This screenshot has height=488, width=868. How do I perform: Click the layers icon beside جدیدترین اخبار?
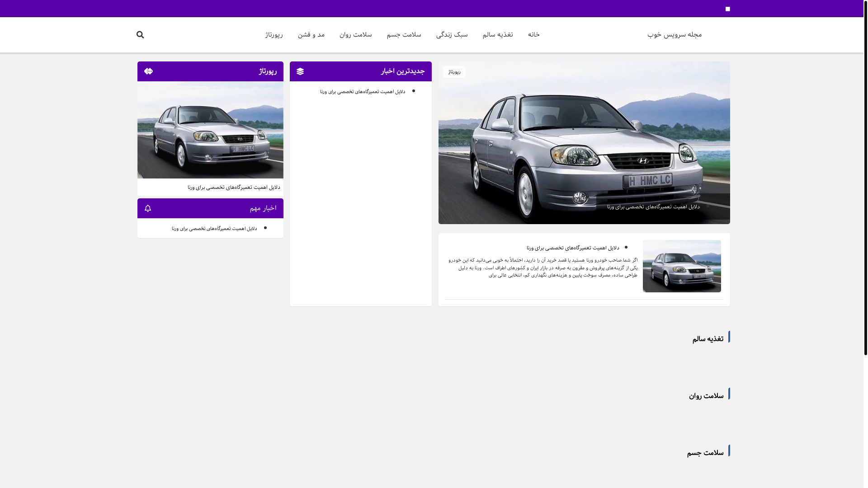[x=300, y=71]
